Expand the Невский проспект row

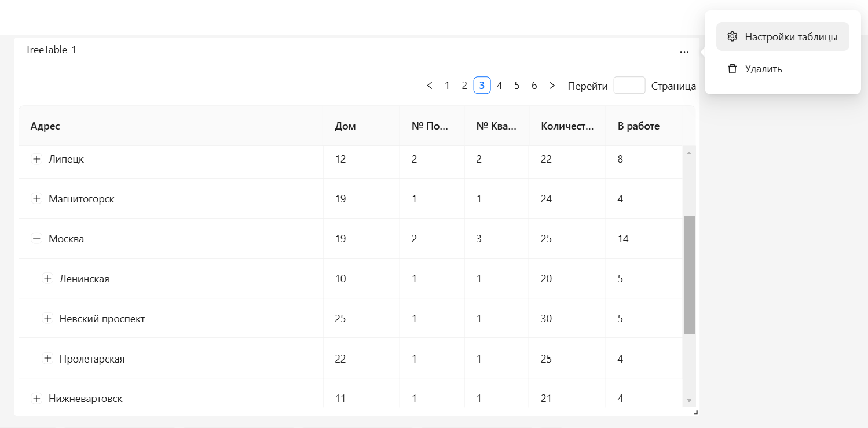[47, 319]
